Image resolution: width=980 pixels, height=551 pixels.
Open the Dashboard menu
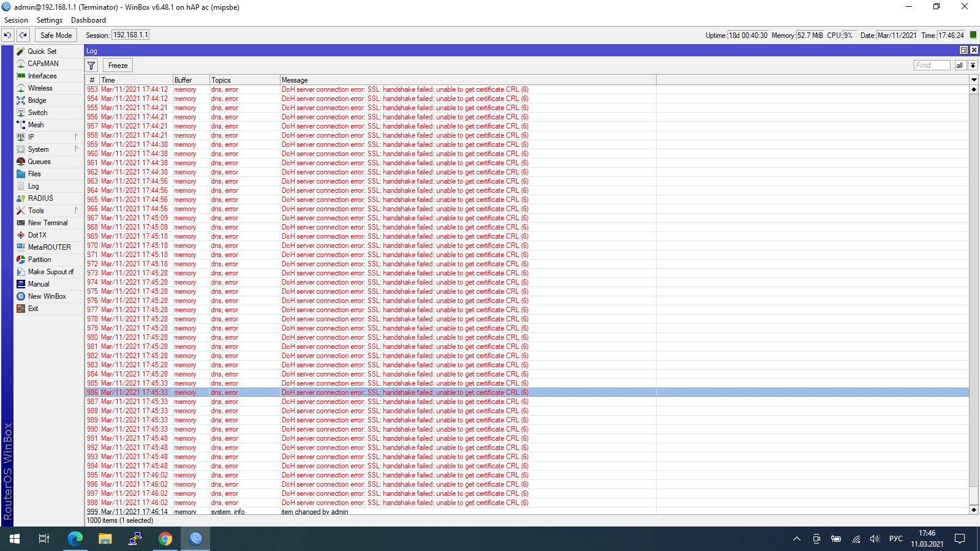tap(88, 20)
